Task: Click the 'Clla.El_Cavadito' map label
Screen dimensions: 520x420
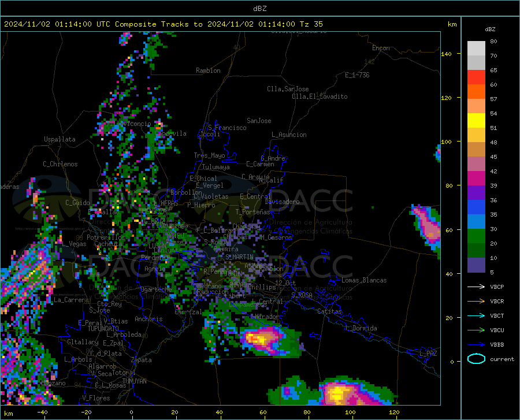Action: [x=320, y=96]
